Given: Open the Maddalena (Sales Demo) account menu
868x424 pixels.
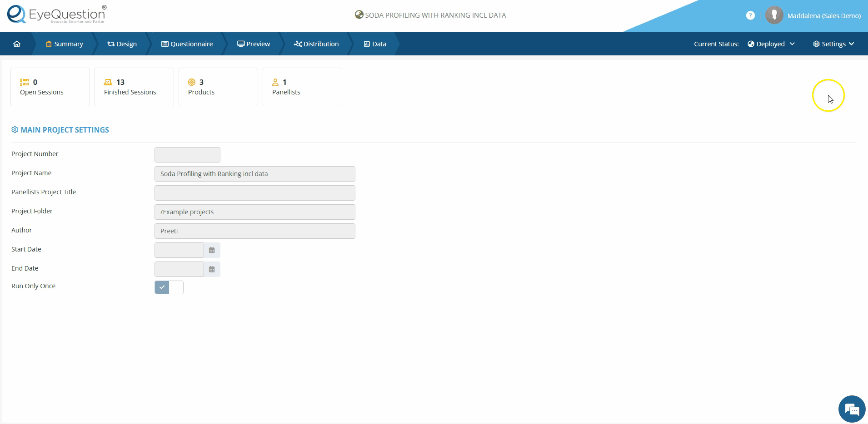Looking at the screenshot, I should 823,16.
